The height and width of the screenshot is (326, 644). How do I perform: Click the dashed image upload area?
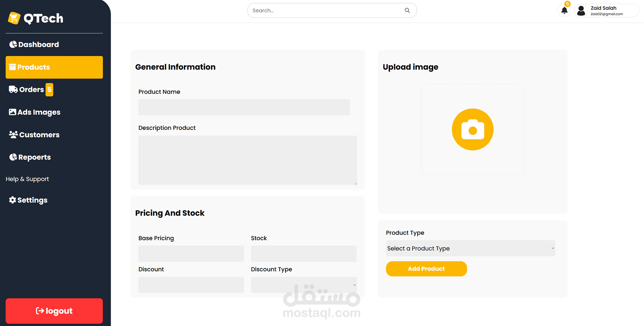pos(473,129)
